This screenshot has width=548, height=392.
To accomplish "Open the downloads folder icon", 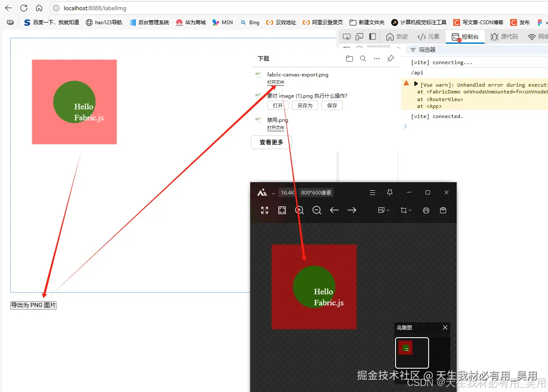I will [349, 58].
